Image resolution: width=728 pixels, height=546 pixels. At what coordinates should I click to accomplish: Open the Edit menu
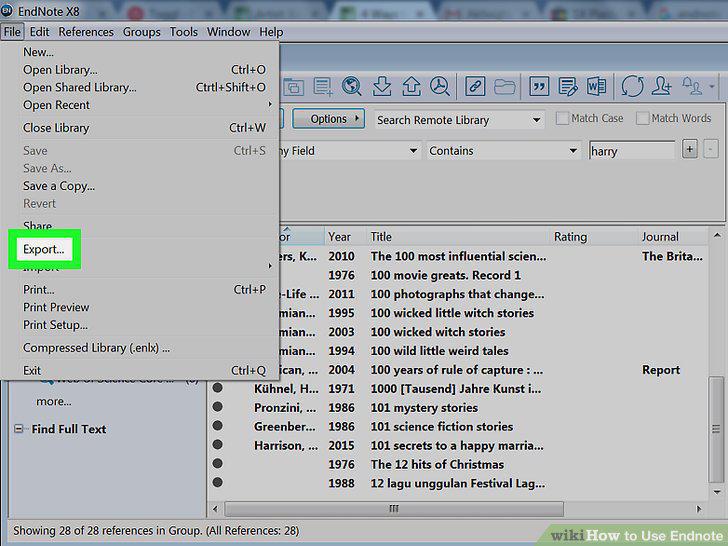(39, 32)
